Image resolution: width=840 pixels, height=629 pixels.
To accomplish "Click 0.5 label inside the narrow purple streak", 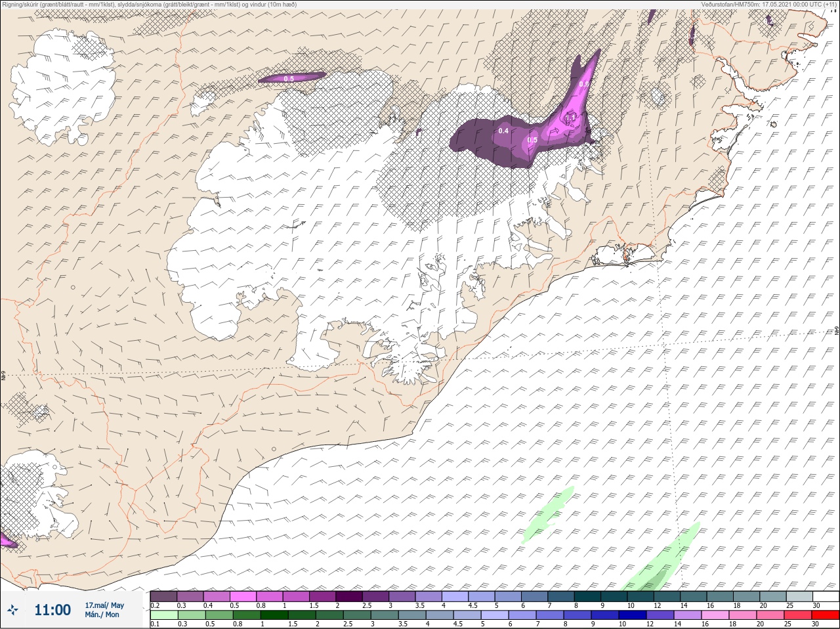I will (x=289, y=79).
